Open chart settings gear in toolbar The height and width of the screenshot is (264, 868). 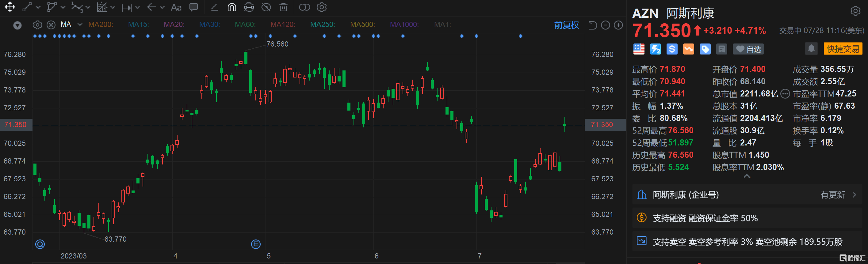click(322, 7)
